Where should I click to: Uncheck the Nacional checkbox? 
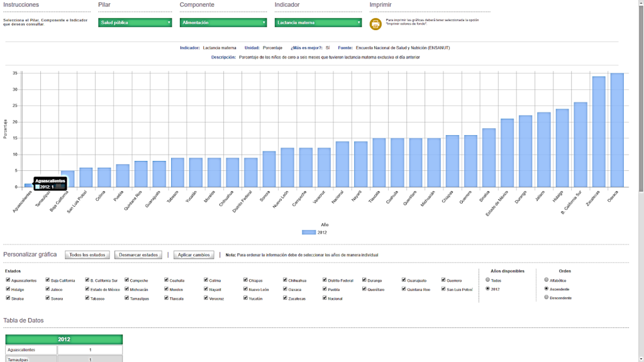click(x=325, y=298)
